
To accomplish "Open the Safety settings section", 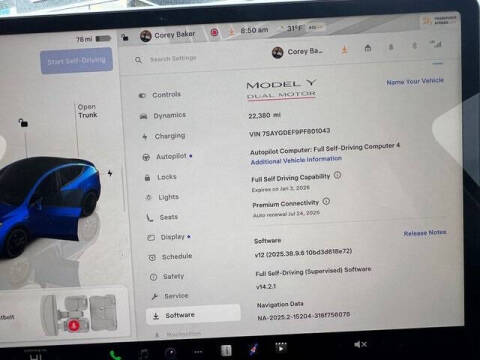I will point(167,276).
